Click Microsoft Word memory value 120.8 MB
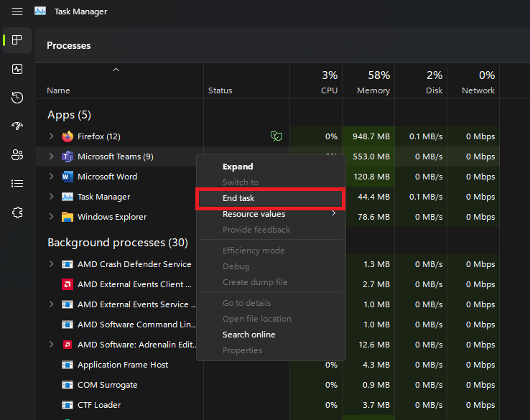The image size is (530, 420). 371,177
